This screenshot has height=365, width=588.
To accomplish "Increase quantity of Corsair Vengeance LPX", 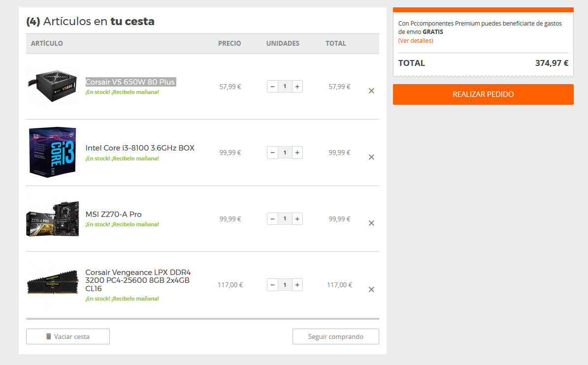I will (x=297, y=285).
